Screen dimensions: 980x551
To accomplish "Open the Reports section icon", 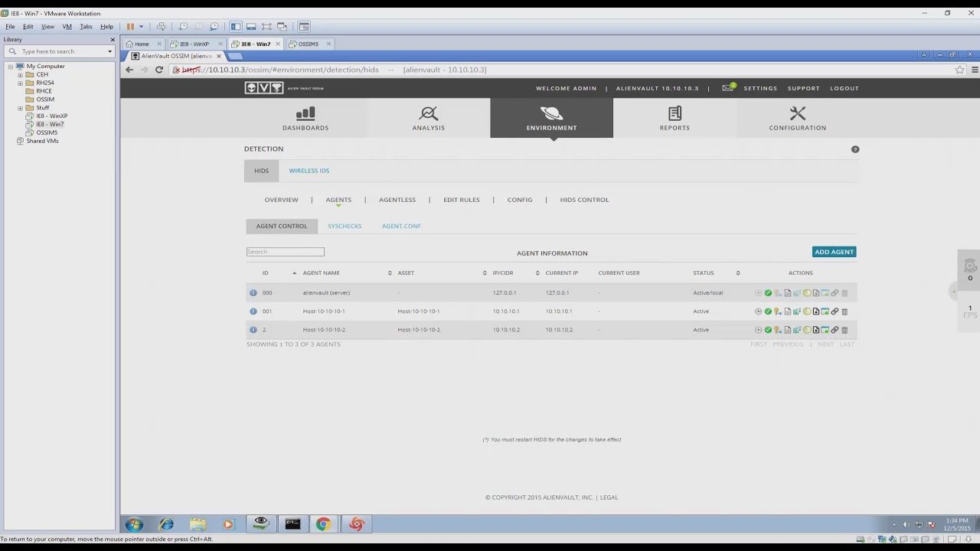I will [x=675, y=114].
